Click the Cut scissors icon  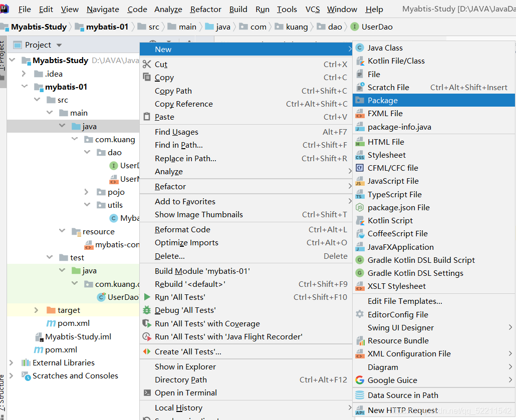pos(147,65)
